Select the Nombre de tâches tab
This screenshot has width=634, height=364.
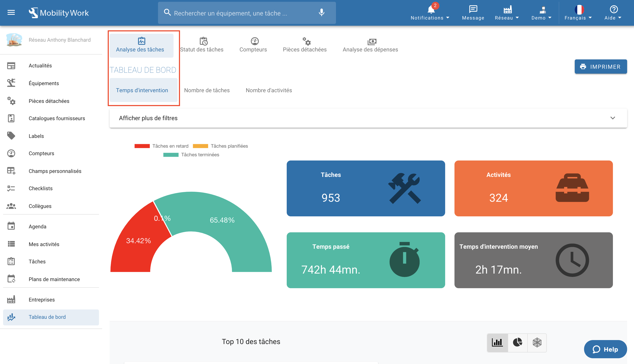(x=207, y=90)
